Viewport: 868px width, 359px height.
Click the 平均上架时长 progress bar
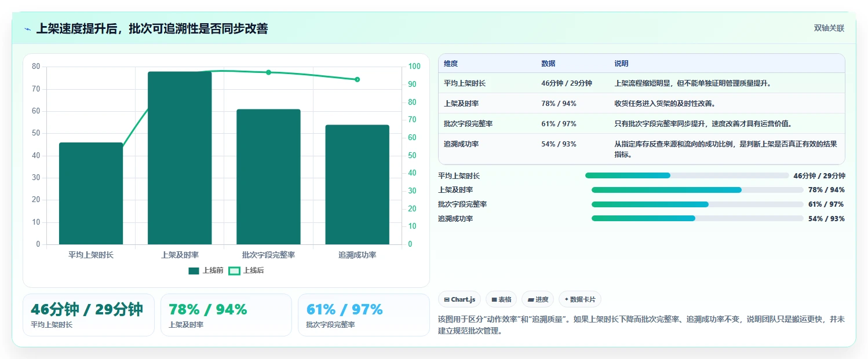pos(687,175)
